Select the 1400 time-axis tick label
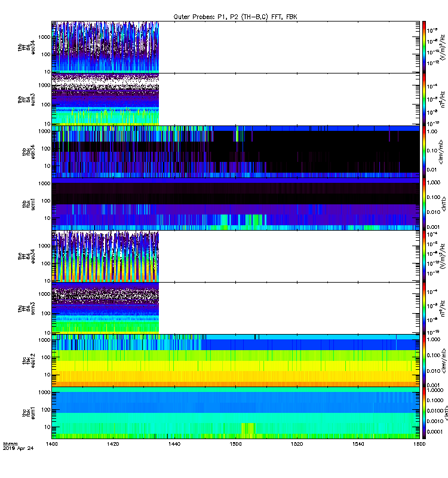 pyautogui.click(x=52, y=444)
